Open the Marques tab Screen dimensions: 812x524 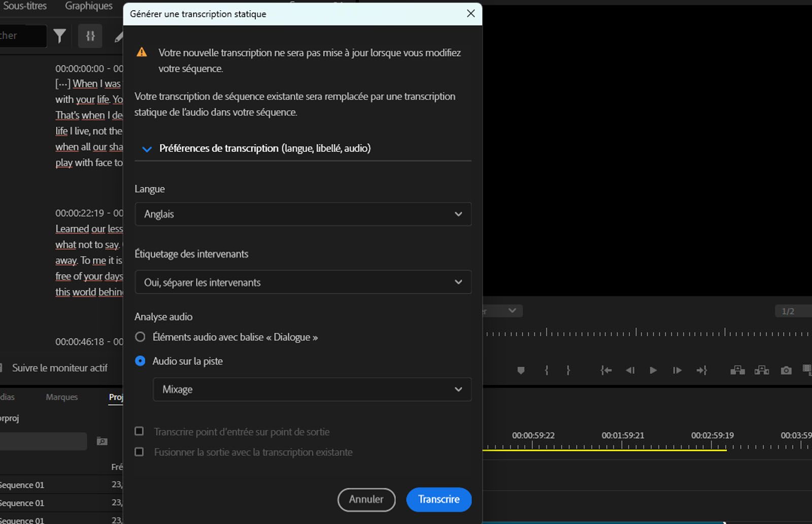click(61, 397)
